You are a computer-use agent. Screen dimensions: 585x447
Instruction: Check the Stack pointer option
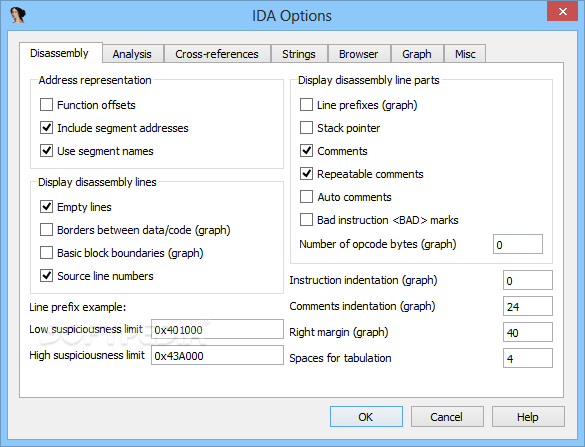pyautogui.click(x=306, y=128)
